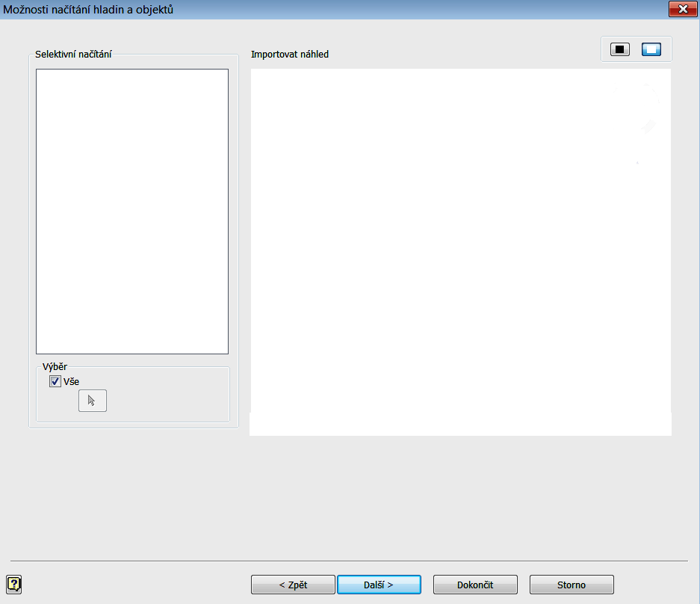Cancel the dialog with Storno
700x604 pixels.
click(x=572, y=585)
